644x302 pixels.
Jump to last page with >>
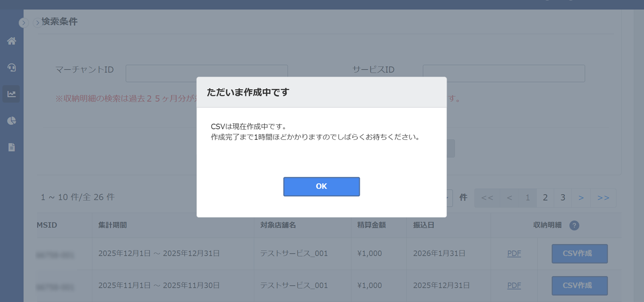coord(603,198)
